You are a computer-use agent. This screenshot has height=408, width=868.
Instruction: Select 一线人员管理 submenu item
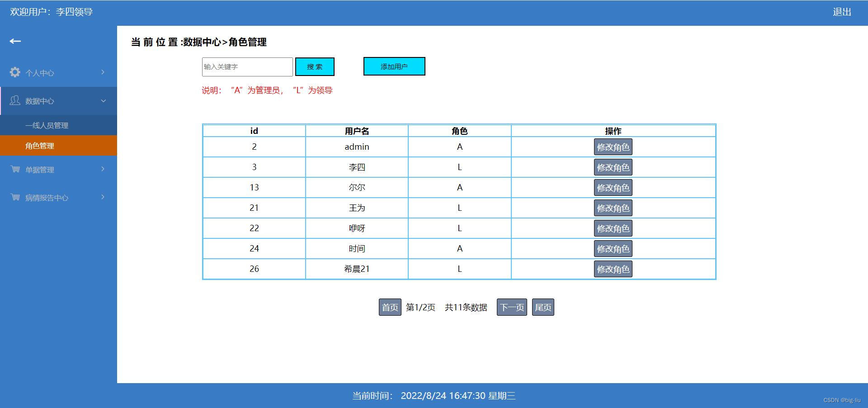(x=58, y=125)
